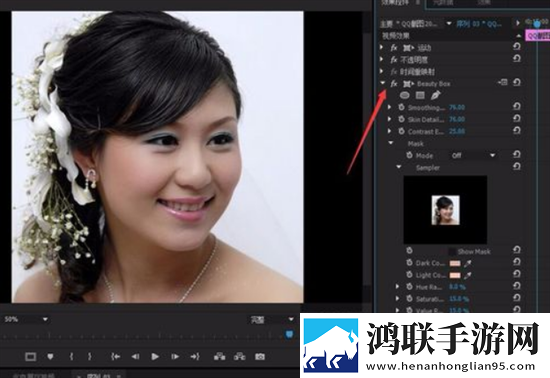Toggle safe margins frame icon
Image resolution: width=550 pixels, height=378 pixels.
tap(31, 357)
